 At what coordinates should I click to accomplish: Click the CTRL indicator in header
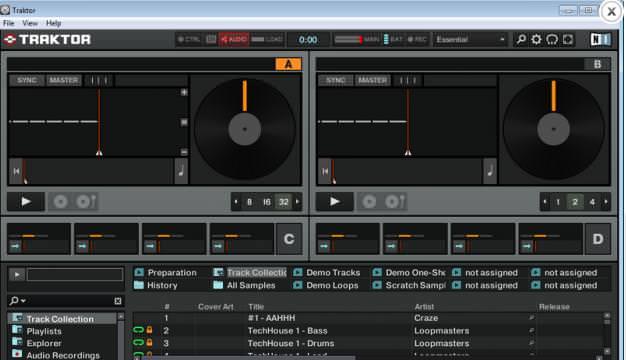point(189,40)
